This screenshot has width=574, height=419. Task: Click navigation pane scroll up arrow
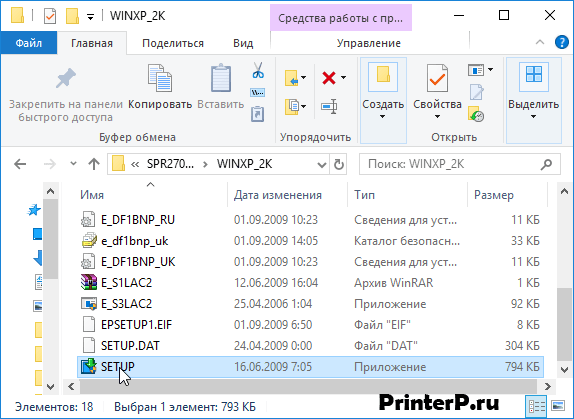coord(51,191)
